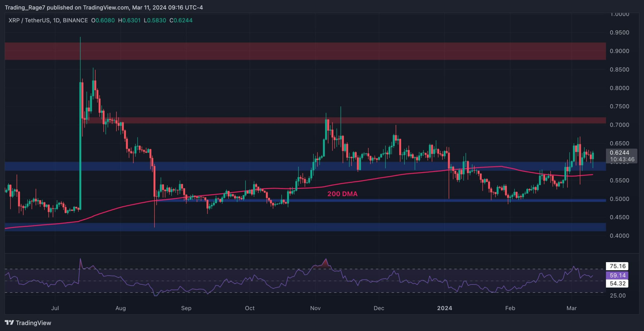Viewport: 644px width, 331px height.
Task: Click the open value O0.6080 in legend
Action: (103, 20)
